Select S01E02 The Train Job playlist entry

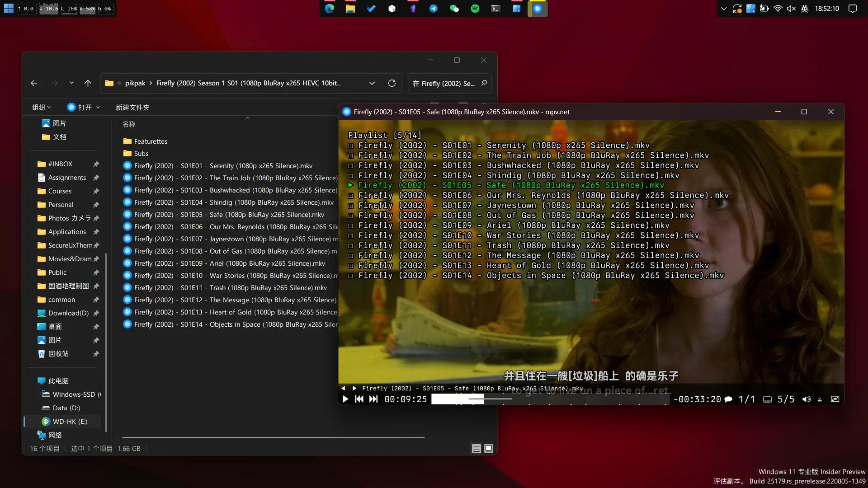pos(528,155)
